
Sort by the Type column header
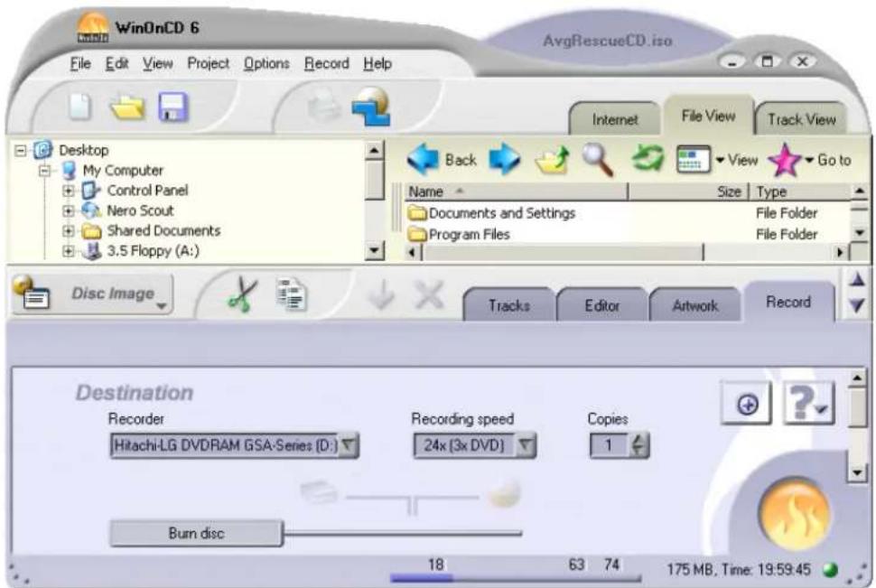click(800, 191)
